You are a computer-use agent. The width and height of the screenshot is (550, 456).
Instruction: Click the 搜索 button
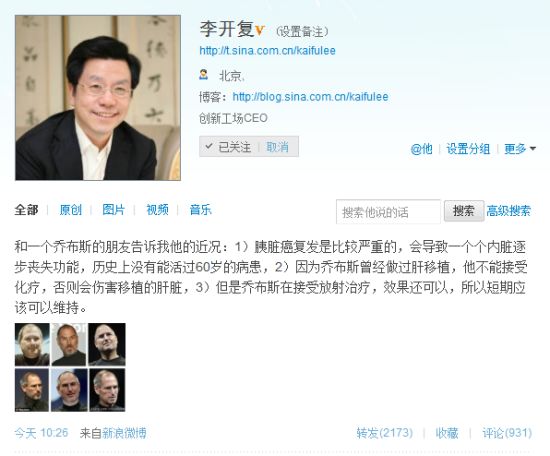464,211
